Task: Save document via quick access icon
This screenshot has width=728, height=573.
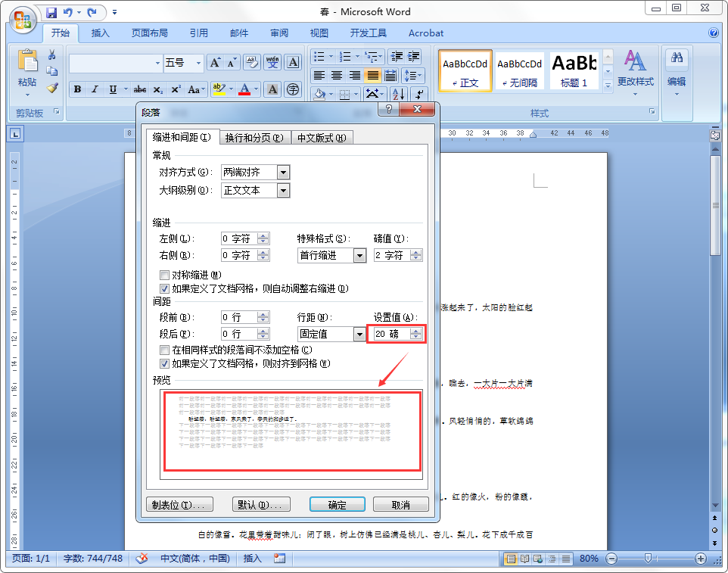Action: (51, 13)
